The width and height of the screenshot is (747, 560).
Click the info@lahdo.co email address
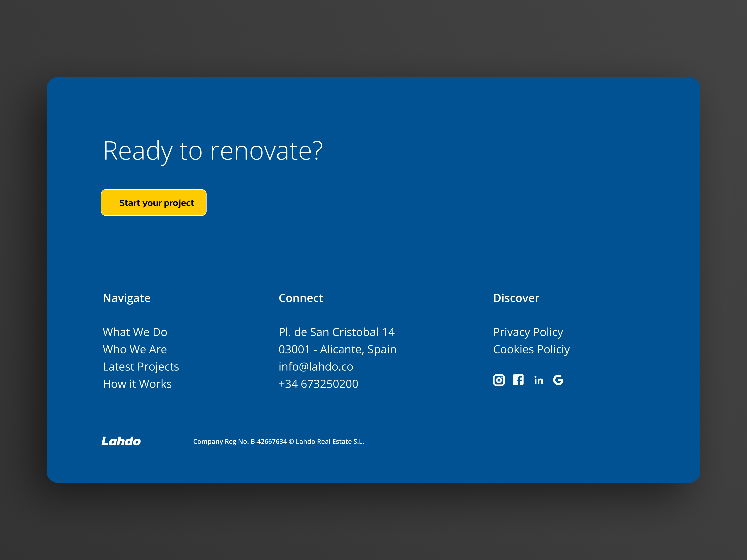coord(316,366)
